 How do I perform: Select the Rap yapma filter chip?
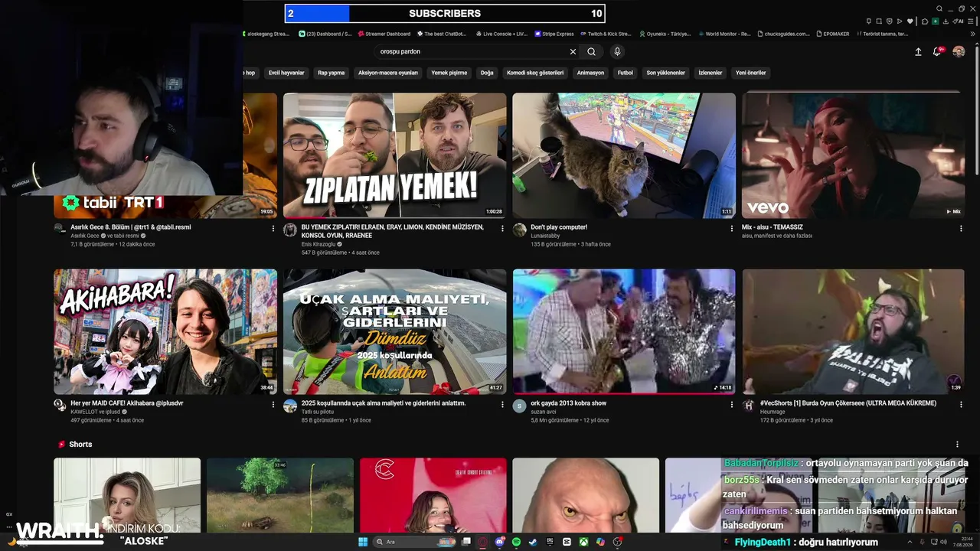tap(332, 73)
